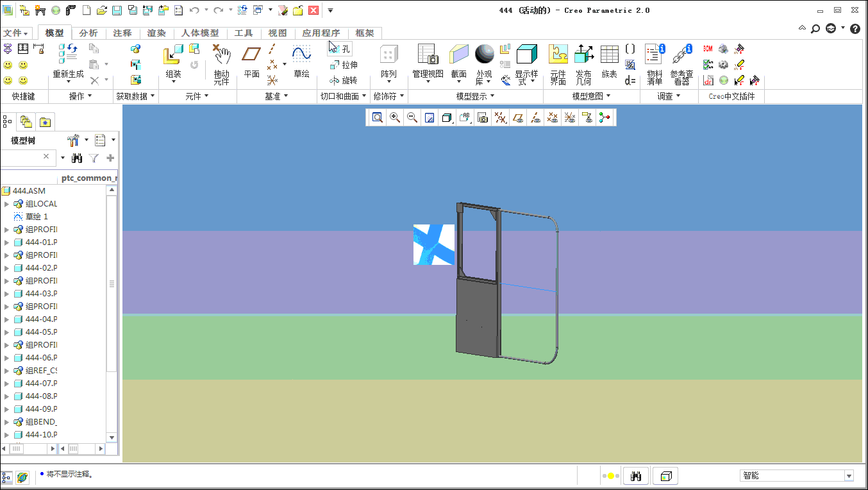Select the 拖动元件 drag components tool

click(x=221, y=64)
